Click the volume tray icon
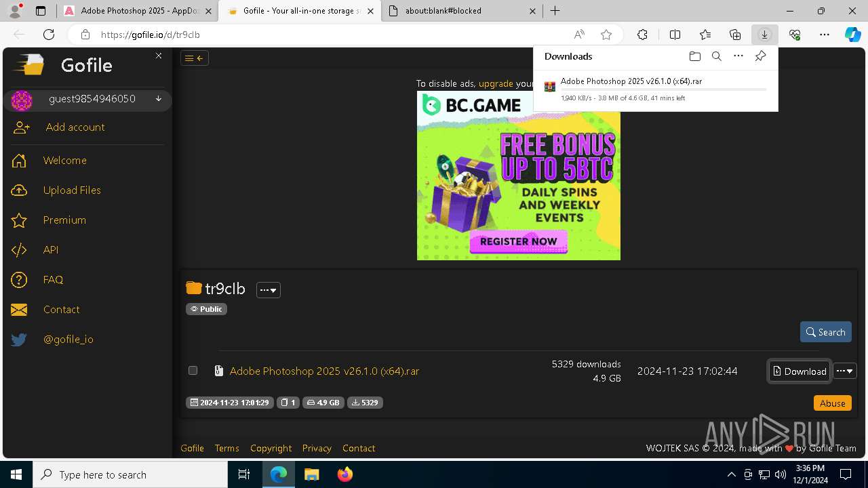 [x=781, y=474]
